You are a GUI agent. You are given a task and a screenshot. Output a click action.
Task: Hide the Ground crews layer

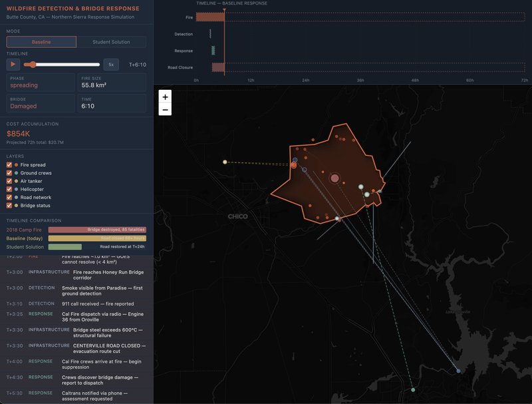(x=9, y=173)
